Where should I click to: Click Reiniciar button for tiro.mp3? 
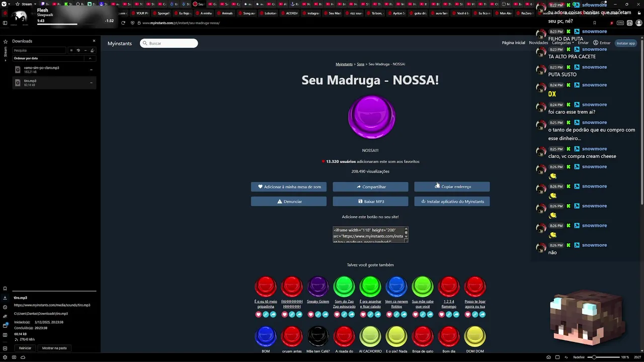click(x=25, y=348)
